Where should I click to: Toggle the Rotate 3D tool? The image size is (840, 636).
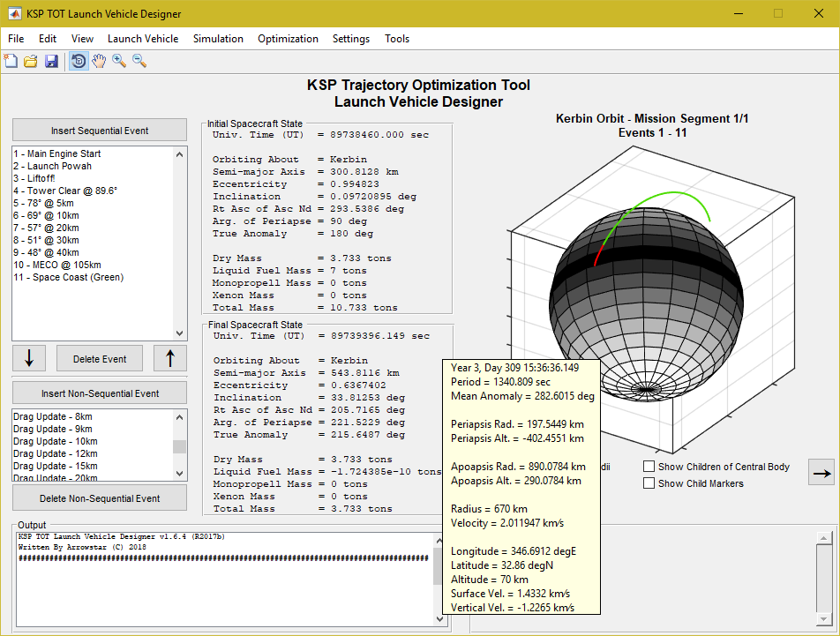pos(79,61)
